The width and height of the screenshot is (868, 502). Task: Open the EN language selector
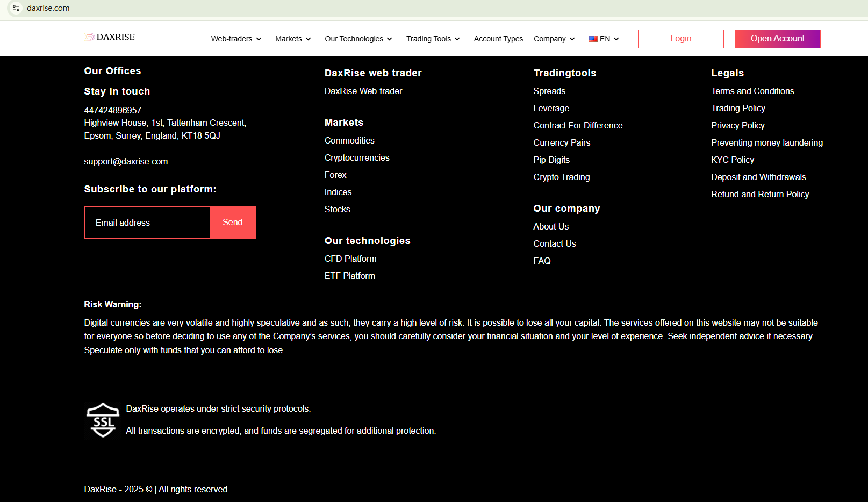click(x=604, y=39)
